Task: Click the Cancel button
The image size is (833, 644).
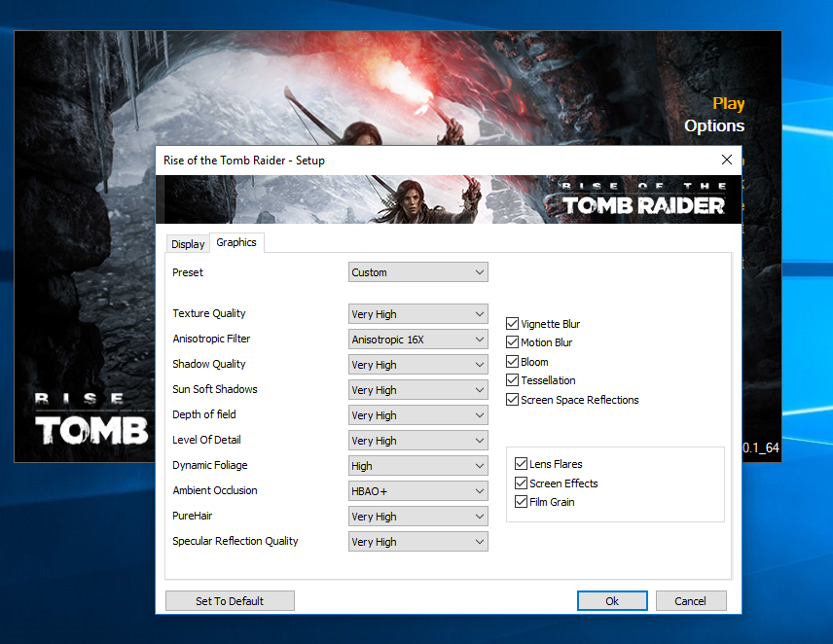Action: 691,601
